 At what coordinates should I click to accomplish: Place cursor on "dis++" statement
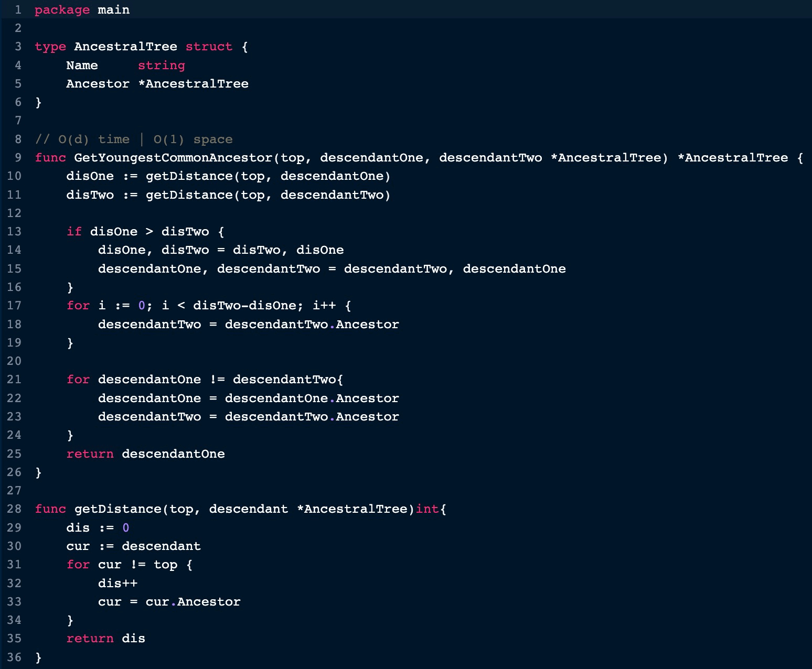point(117,583)
